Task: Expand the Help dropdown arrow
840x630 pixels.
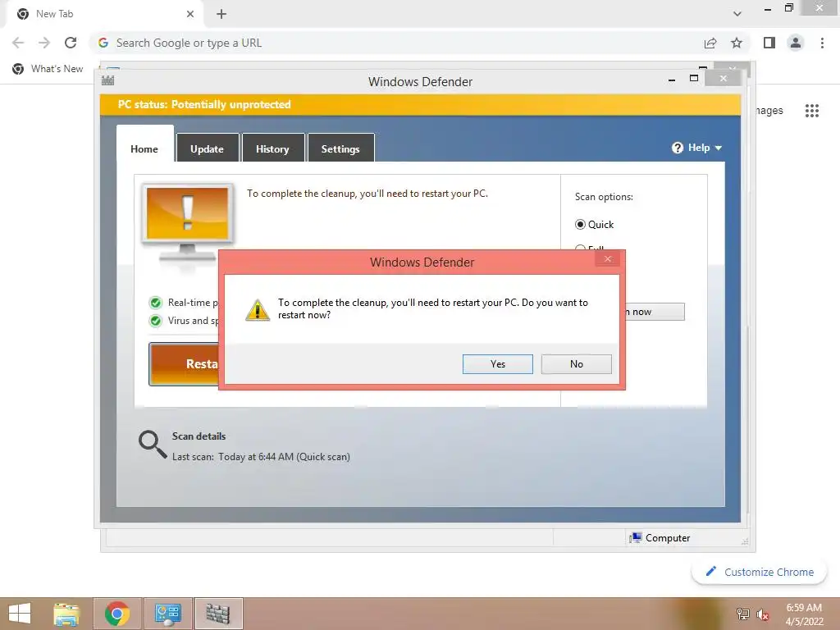Action: point(719,148)
